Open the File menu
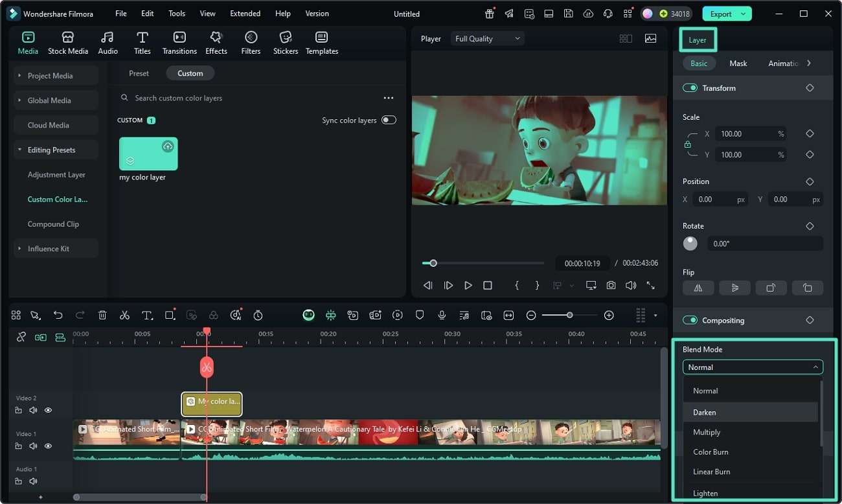 click(x=121, y=14)
